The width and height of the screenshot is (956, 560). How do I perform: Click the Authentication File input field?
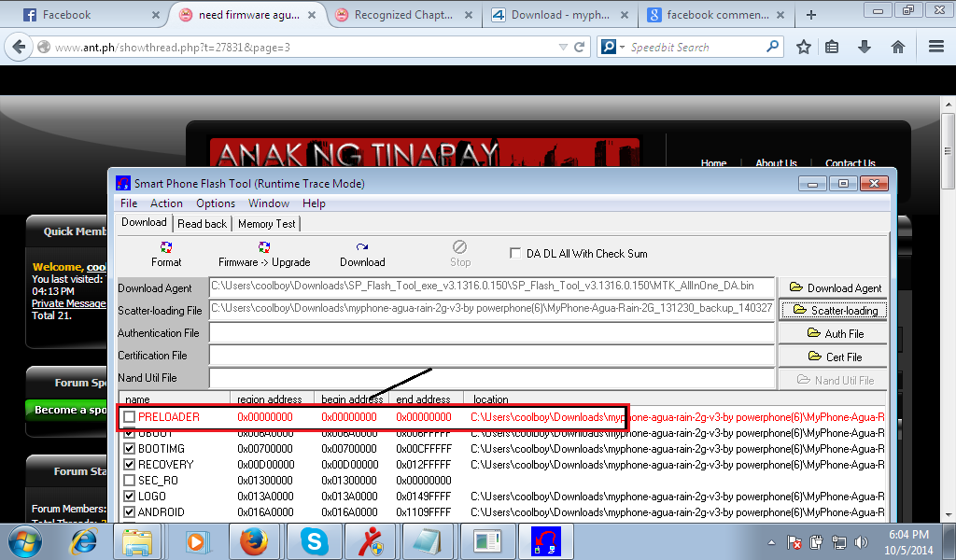(491, 333)
